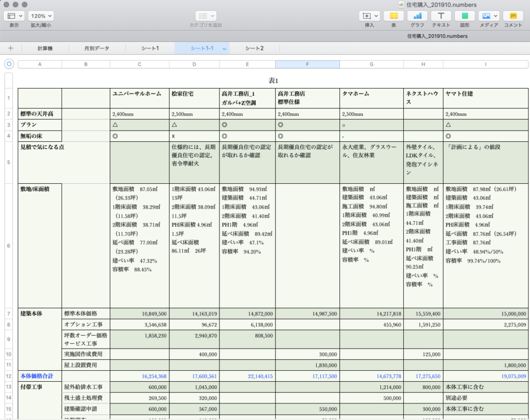Open the 120% zoom level dropdown
Viewport: 530px width, 420px height.
pyautogui.click(x=41, y=16)
